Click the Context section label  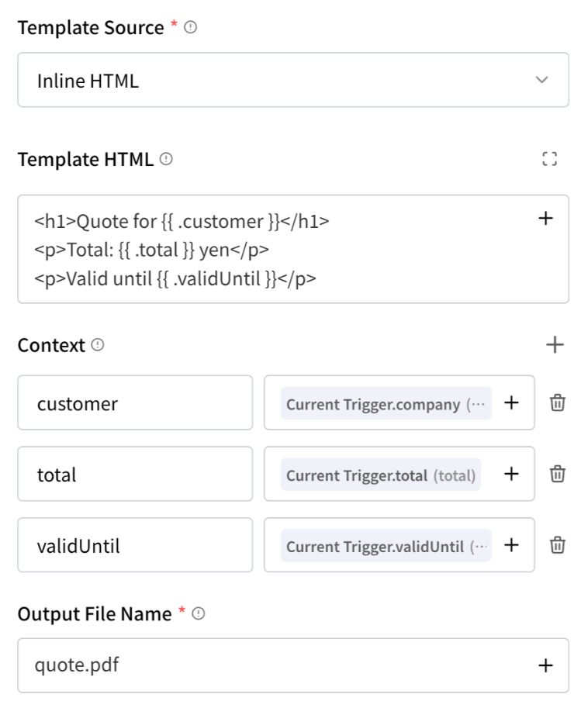coord(51,345)
